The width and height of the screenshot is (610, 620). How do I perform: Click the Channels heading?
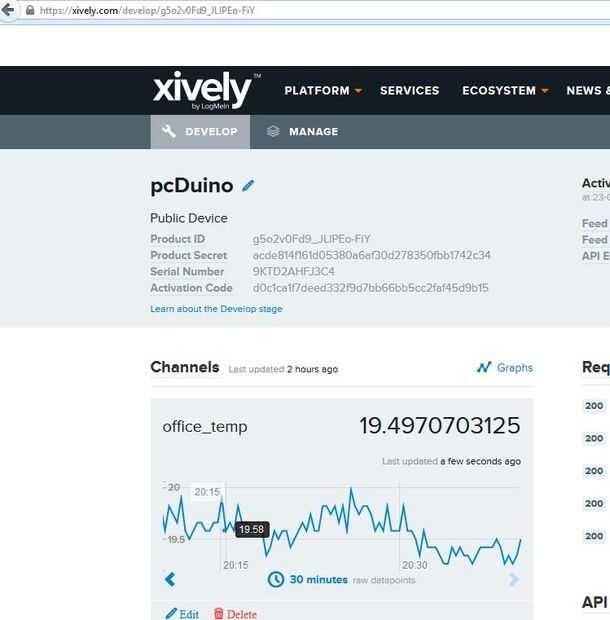(185, 367)
